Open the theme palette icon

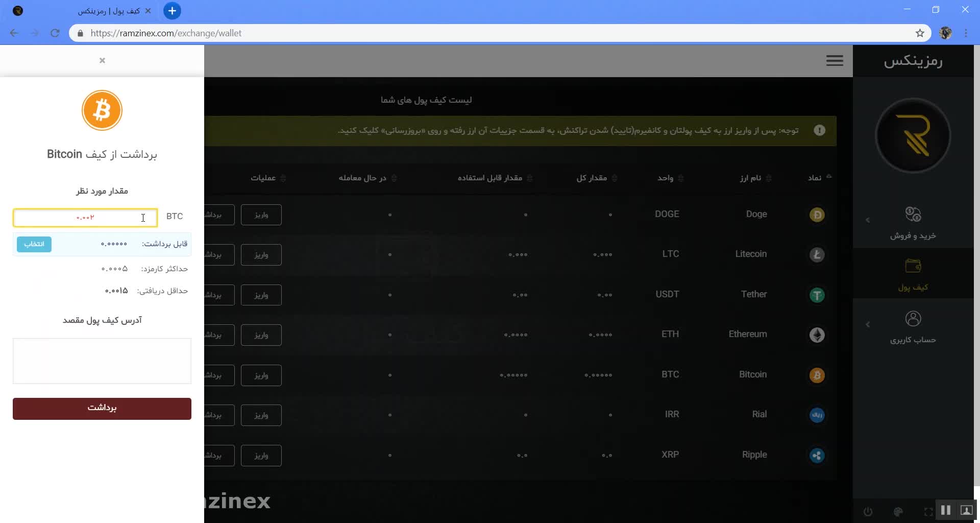click(x=898, y=511)
